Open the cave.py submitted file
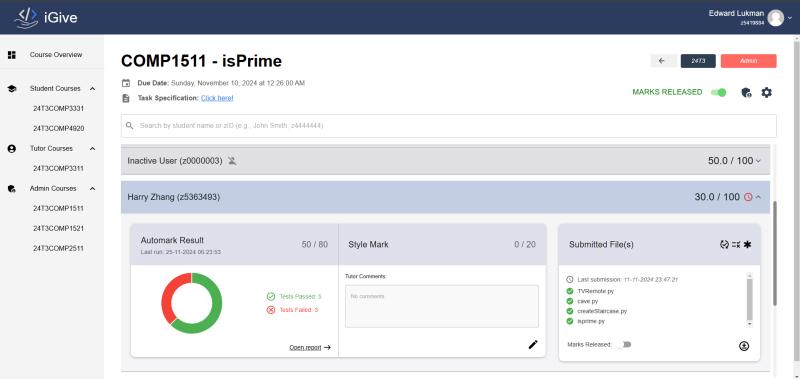 (587, 301)
